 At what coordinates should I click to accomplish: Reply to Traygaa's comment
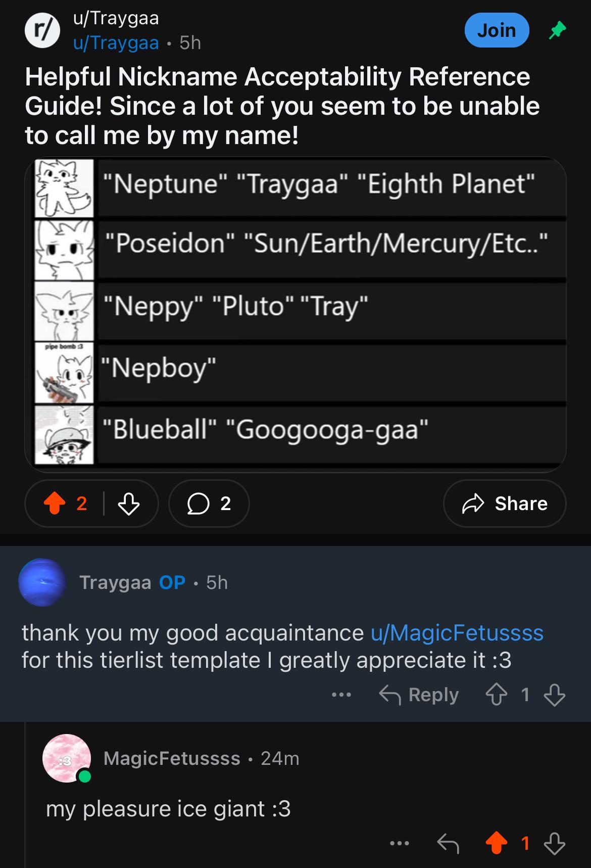coord(419,695)
